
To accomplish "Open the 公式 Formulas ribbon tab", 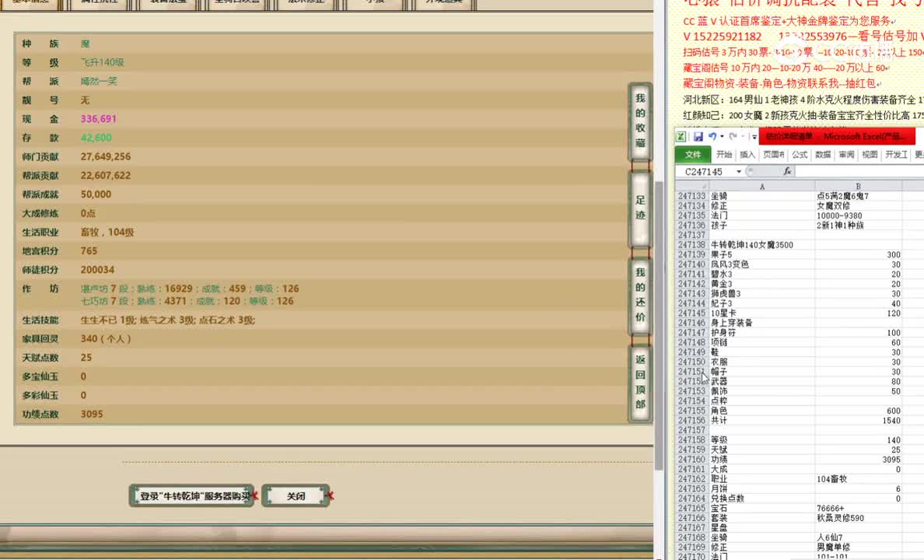I will point(800,155).
